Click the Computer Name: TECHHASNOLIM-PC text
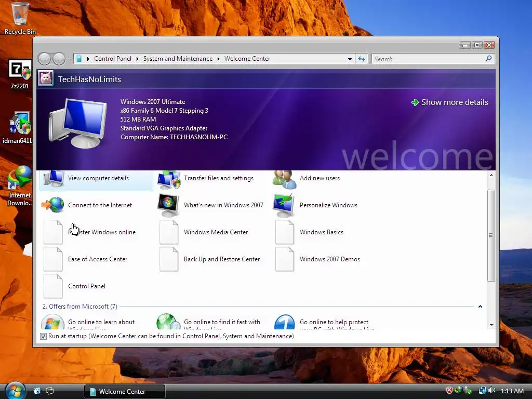 coord(174,137)
